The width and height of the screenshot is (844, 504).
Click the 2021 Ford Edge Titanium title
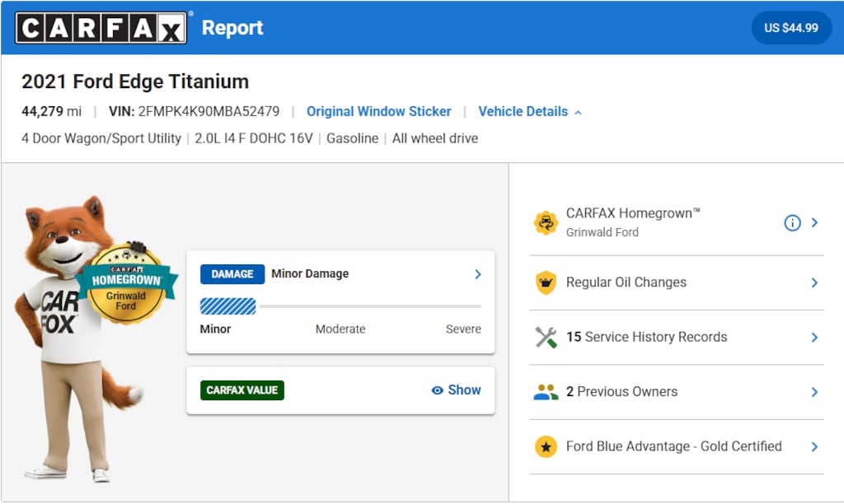(x=135, y=82)
